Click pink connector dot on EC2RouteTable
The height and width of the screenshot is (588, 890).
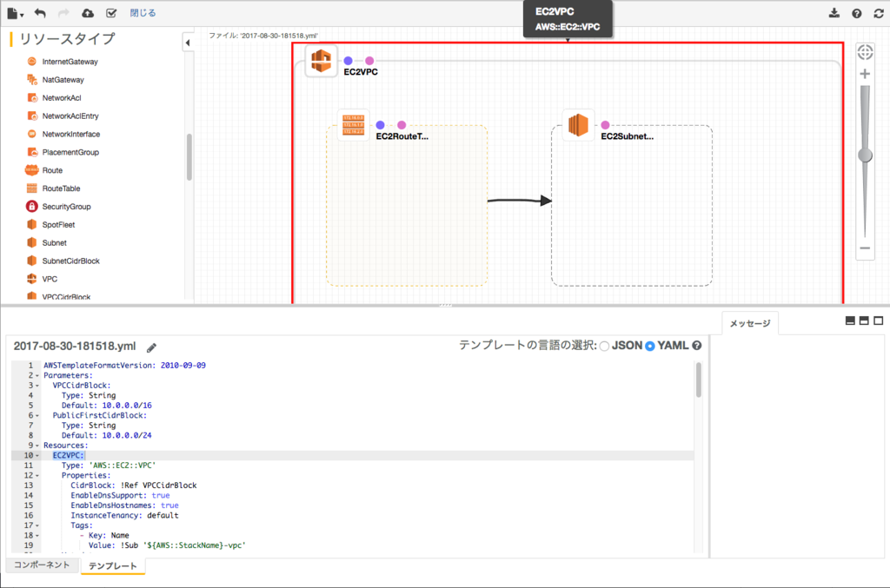click(x=402, y=125)
